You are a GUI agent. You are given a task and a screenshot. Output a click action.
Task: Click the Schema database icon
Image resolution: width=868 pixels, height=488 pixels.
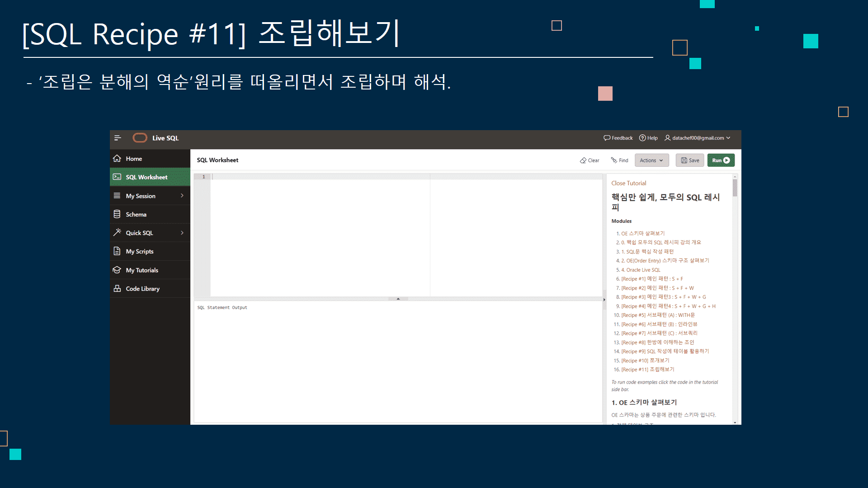117,214
